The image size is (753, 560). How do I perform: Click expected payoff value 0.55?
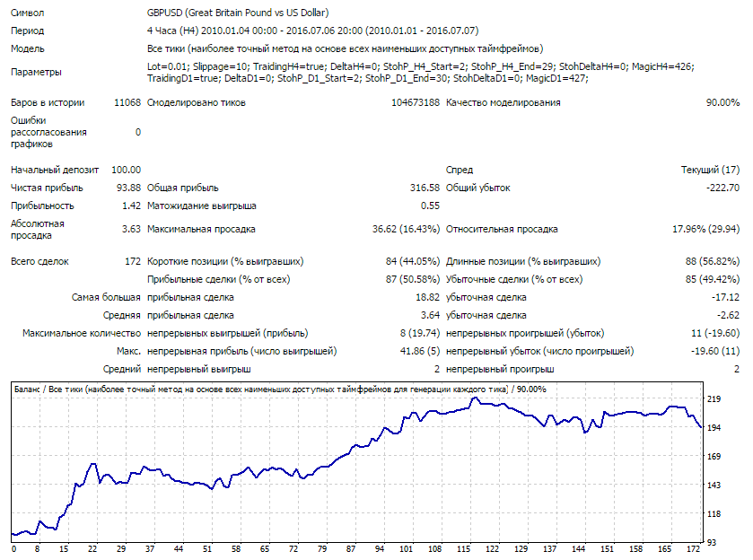[430, 206]
